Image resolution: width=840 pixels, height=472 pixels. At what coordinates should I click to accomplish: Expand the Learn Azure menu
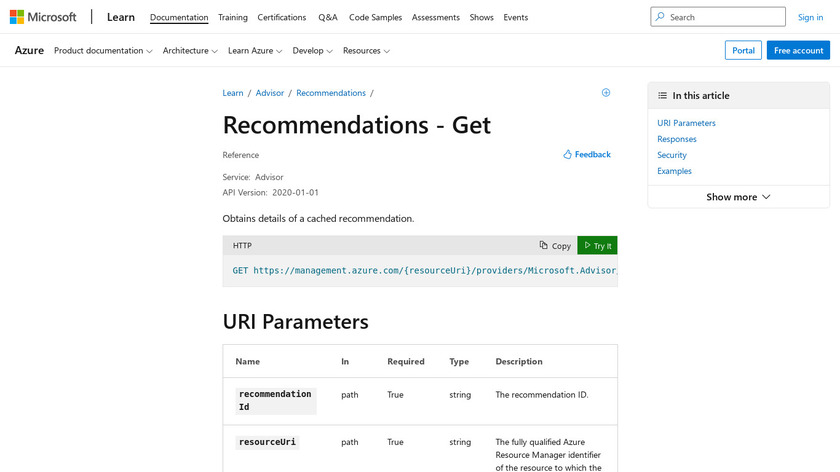coord(255,51)
